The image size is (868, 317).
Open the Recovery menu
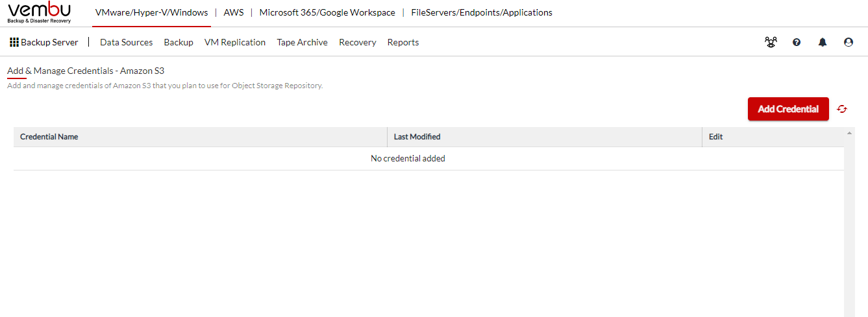(x=358, y=42)
